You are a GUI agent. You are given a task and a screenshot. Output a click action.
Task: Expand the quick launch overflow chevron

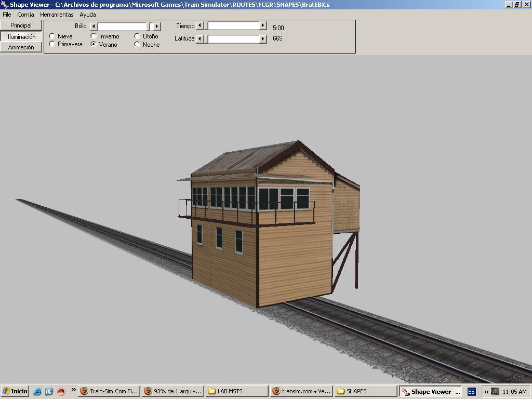73,390
